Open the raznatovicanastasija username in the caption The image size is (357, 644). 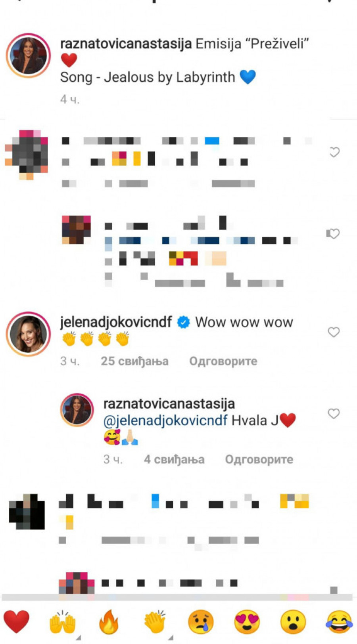(126, 44)
